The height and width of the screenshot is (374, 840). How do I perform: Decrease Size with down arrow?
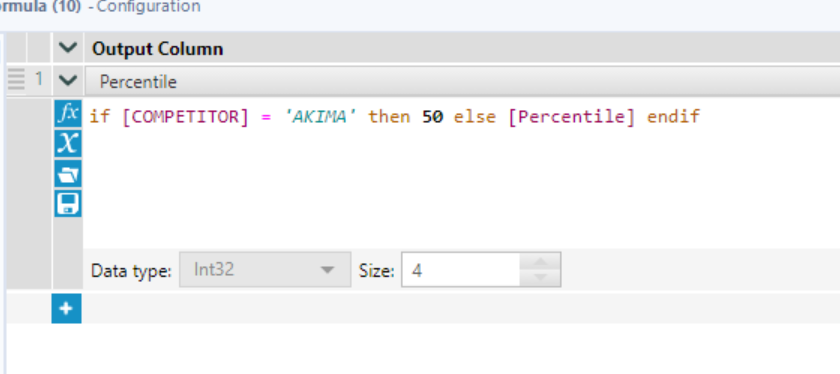540,278
